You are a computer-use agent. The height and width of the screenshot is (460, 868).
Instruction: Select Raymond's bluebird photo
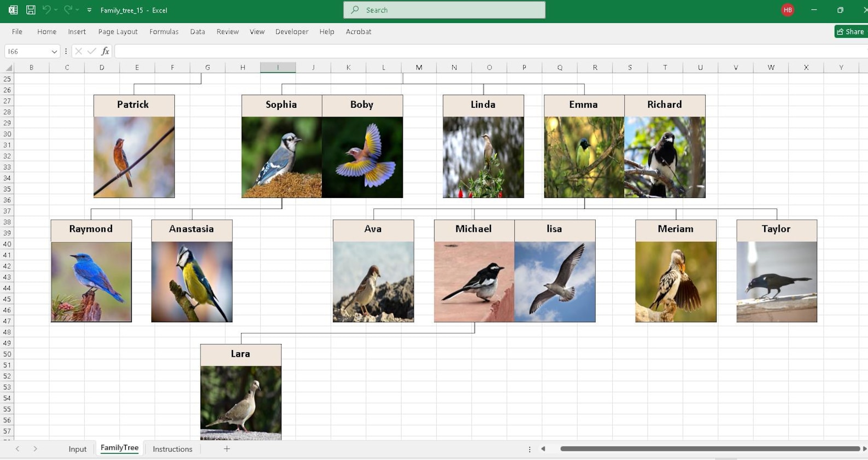[91, 282]
